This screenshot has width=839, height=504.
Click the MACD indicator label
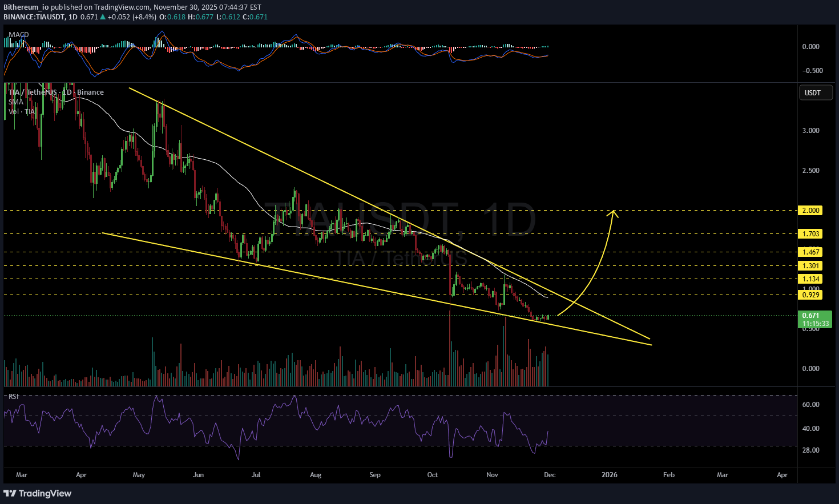[19, 35]
